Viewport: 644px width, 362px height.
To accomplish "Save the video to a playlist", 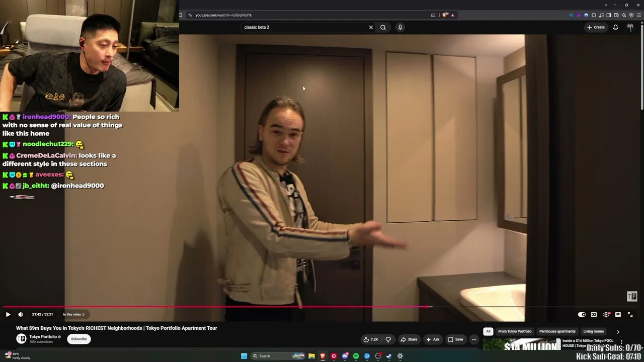I will point(455,339).
